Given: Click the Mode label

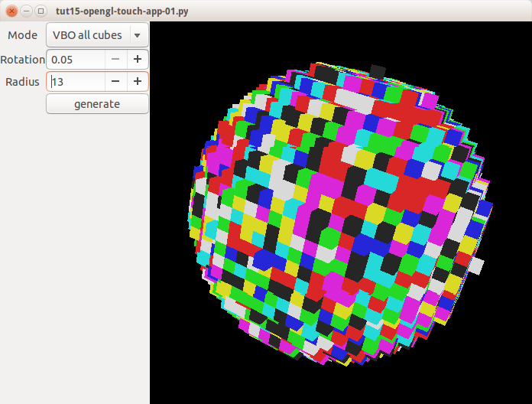Looking at the screenshot, I should (x=22, y=36).
